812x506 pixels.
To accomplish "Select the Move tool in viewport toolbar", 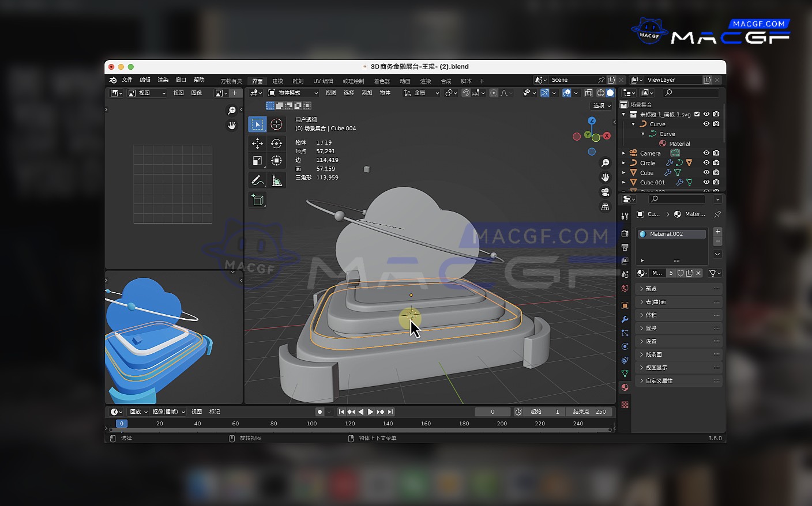I will click(257, 144).
